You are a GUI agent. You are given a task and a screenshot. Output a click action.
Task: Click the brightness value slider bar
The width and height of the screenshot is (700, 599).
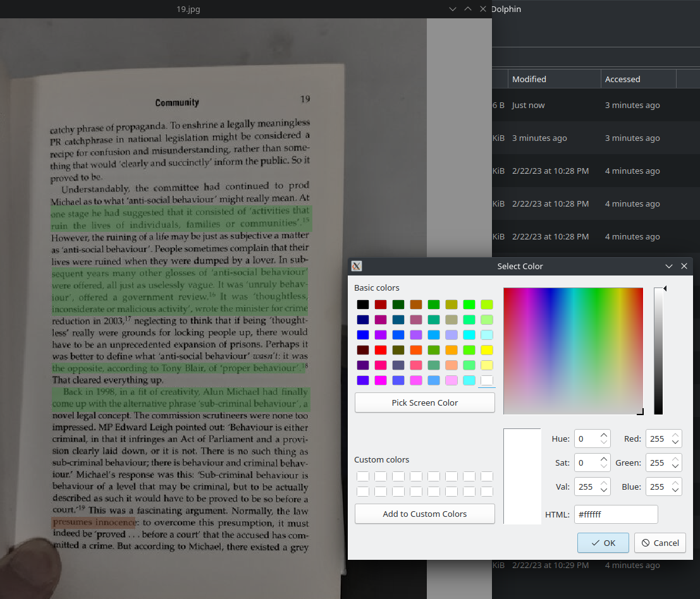[x=658, y=351]
